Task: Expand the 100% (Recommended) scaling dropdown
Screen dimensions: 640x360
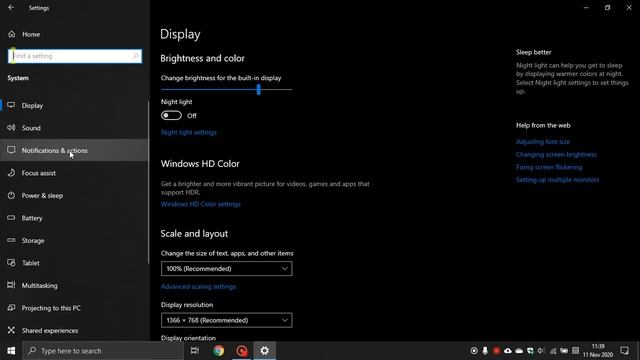Action: pyautogui.click(x=227, y=269)
